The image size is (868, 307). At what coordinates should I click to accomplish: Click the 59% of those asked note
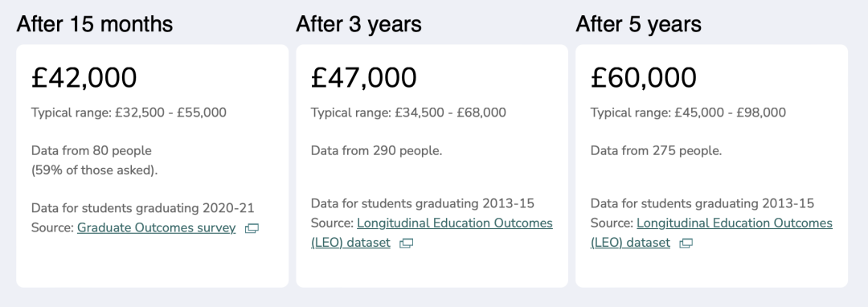click(x=94, y=170)
